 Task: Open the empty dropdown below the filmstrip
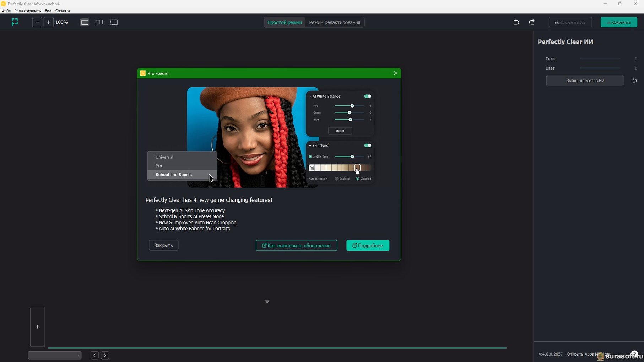point(55,355)
